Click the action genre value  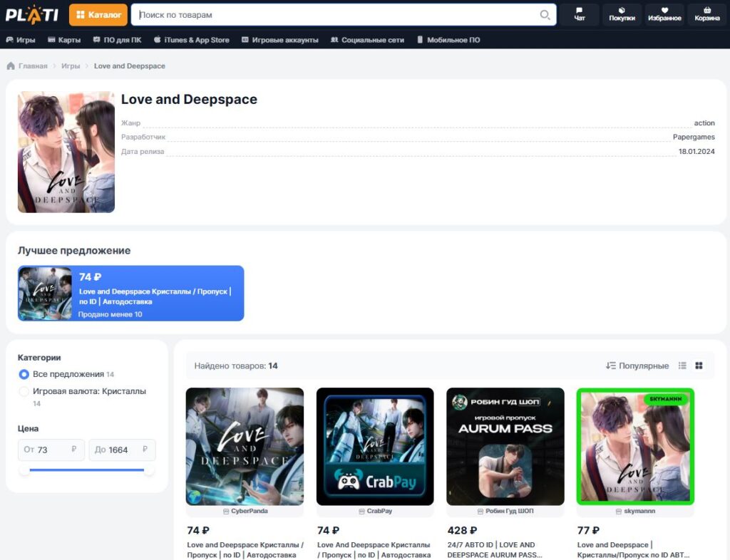pyautogui.click(x=704, y=123)
